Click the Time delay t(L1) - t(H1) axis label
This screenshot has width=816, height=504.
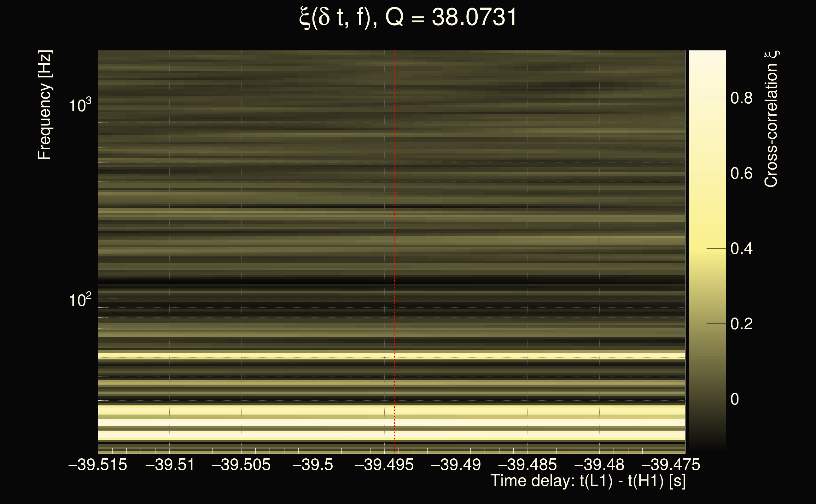pyautogui.click(x=588, y=481)
